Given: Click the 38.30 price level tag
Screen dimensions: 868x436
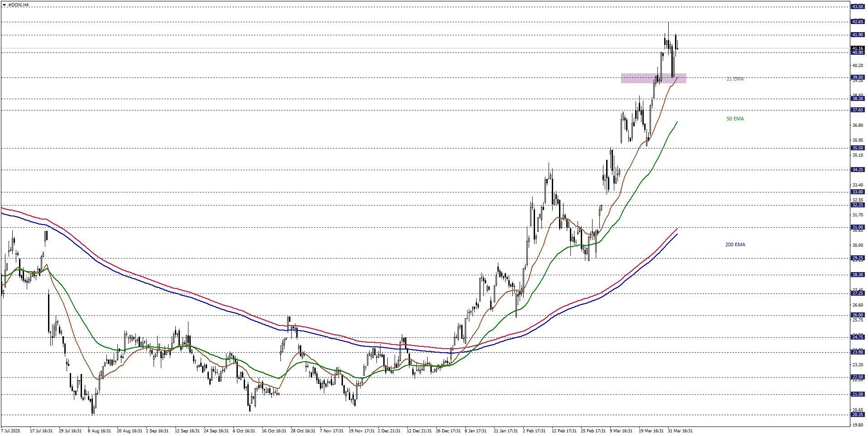Looking at the screenshot, I should click(x=858, y=99).
